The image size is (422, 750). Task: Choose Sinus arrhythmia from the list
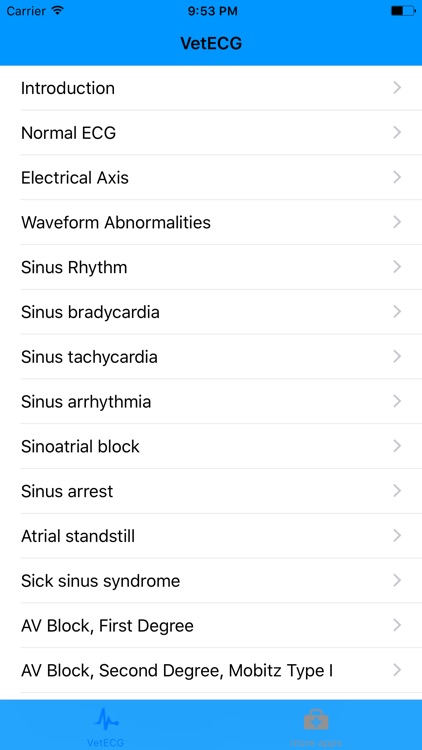coord(211,402)
